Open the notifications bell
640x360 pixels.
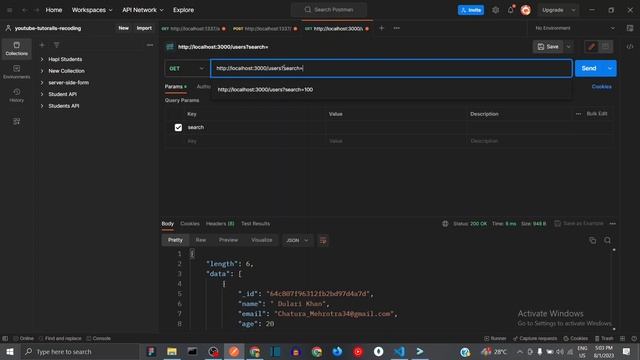[511, 10]
